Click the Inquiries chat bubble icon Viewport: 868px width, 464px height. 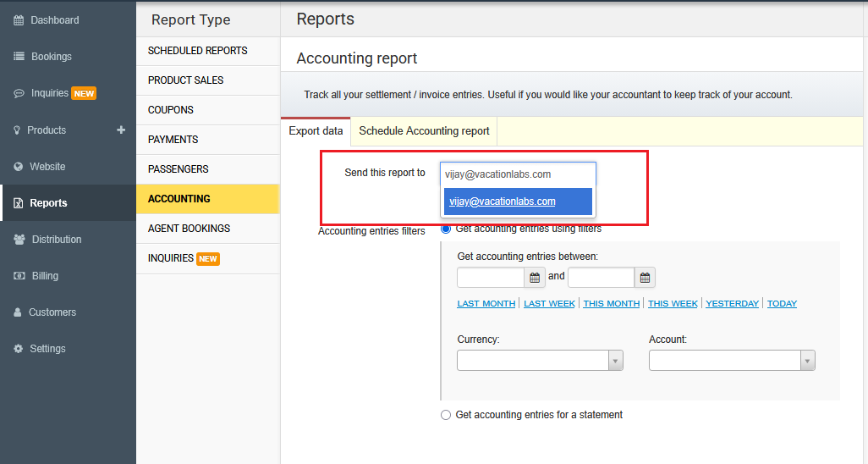click(x=19, y=94)
